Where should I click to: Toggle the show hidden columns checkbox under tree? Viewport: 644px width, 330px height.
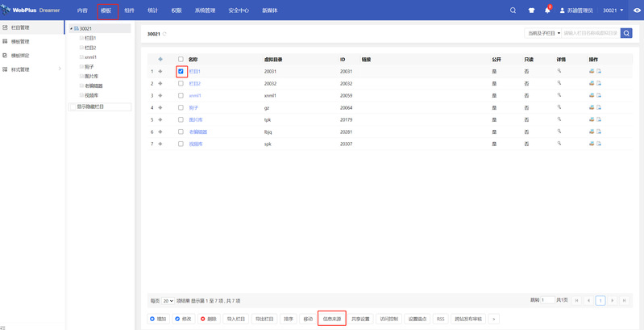(x=73, y=107)
